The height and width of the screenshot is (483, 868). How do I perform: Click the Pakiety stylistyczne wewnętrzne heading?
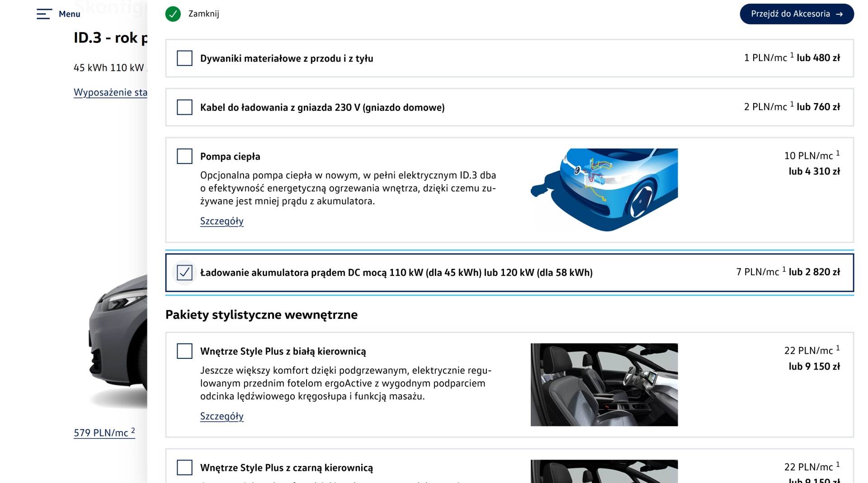pos(261,314)
